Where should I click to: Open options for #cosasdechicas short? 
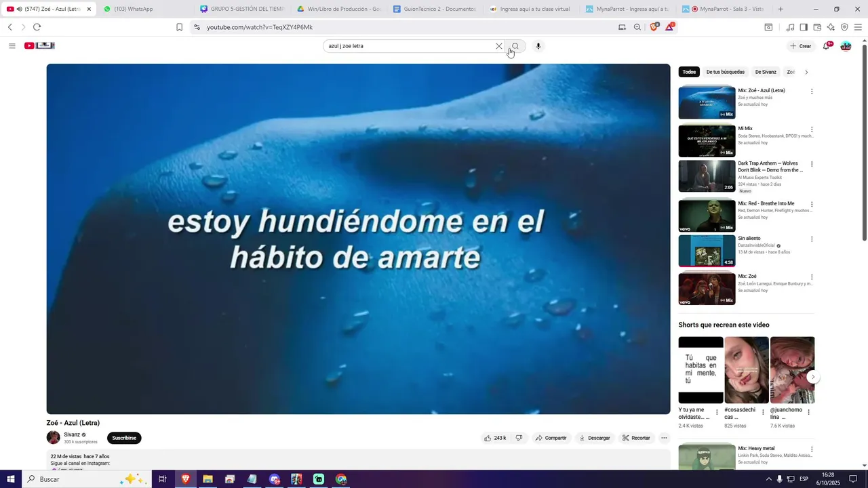coord(763,412)
